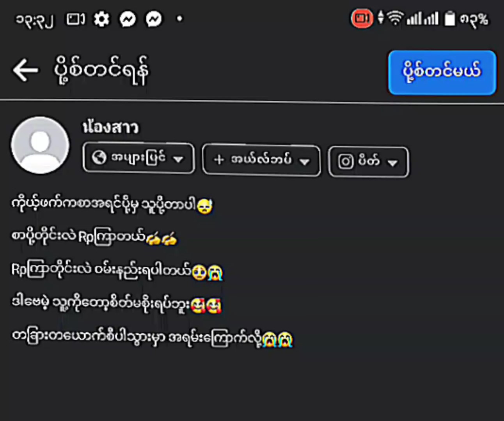The width and height of the screenshot is (504, 421).
Task: Open the public audience dropdown
Action: [138, 158]
